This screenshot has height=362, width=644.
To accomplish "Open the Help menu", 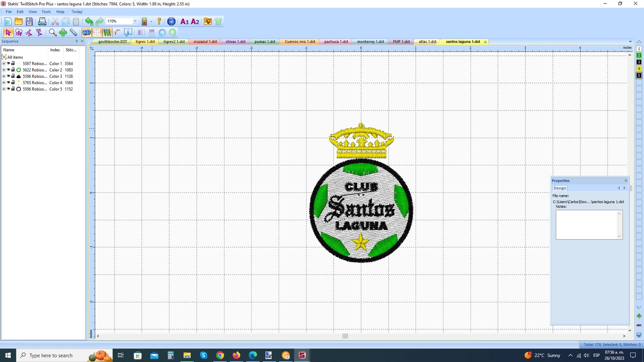I will (x=60, y=12).
